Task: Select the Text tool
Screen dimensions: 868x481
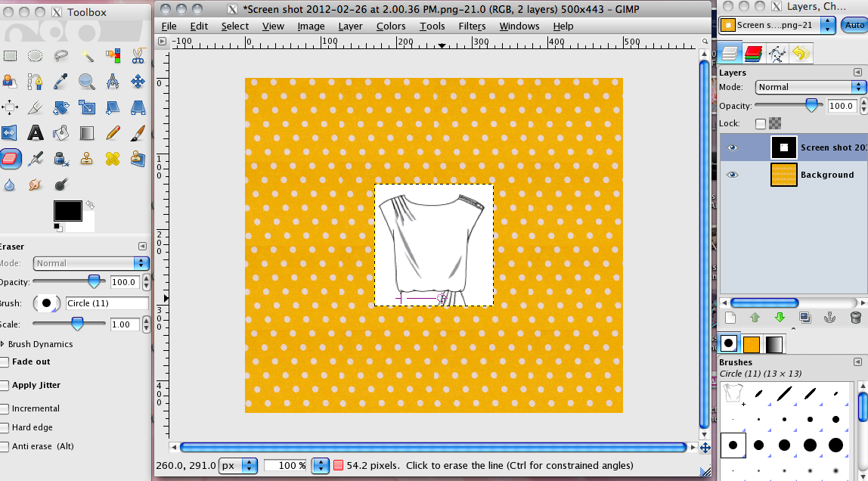Action: pos(35,132)
